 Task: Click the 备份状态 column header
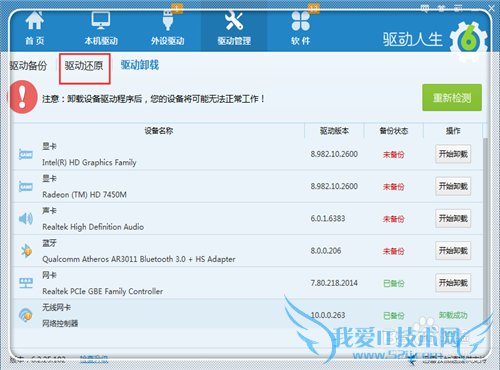394,131
